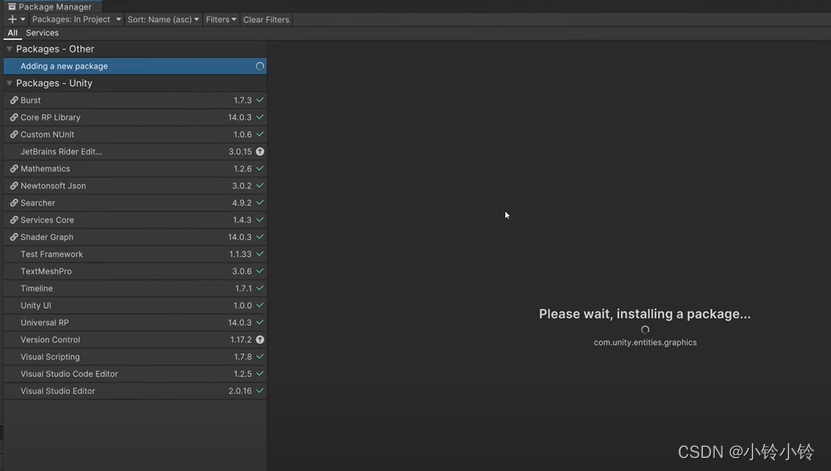This screenshot has width=831, height=471.
Task: Click the link icon next to Shader Graph
Action: pos(14,237)
